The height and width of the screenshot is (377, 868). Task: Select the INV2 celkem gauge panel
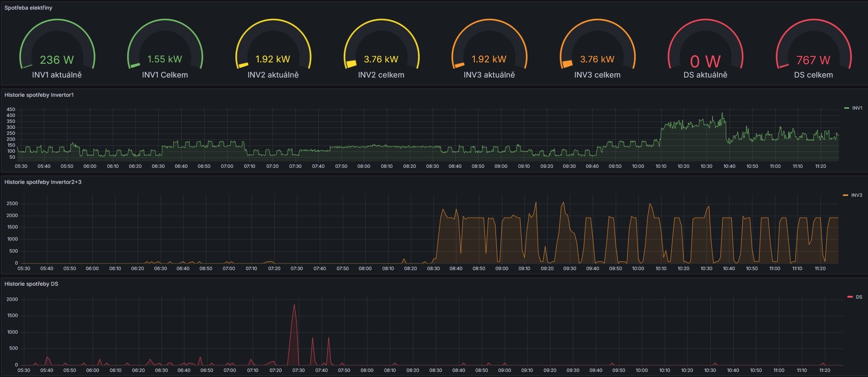[381, 50]
